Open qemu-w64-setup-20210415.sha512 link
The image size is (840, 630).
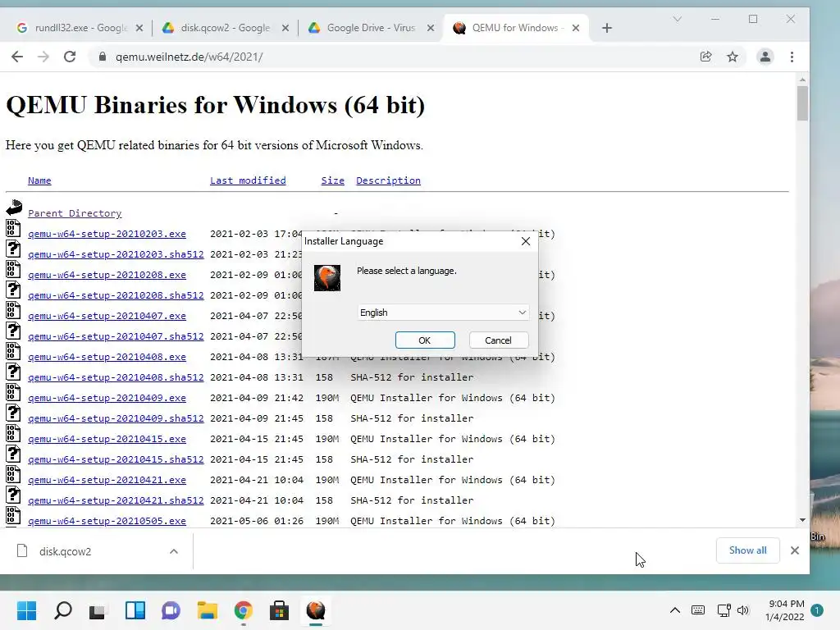coord(116,459)
